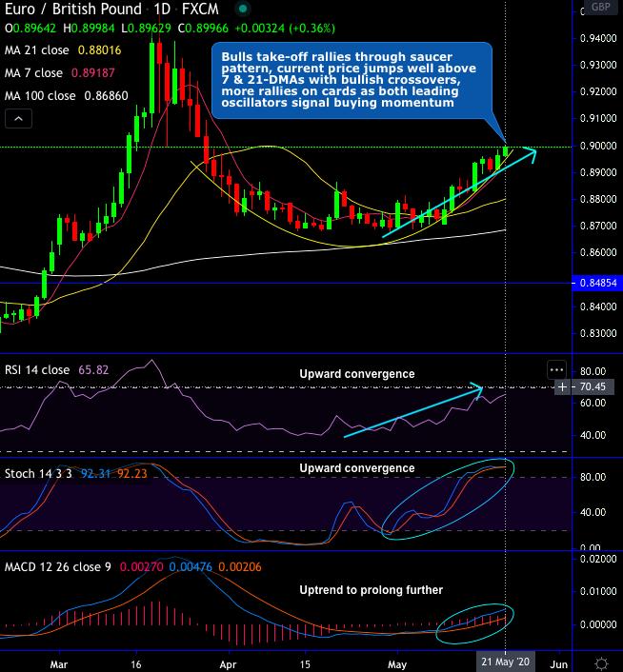Select the MA 21 close legend
623x672 pixels.
click(37, 50)
